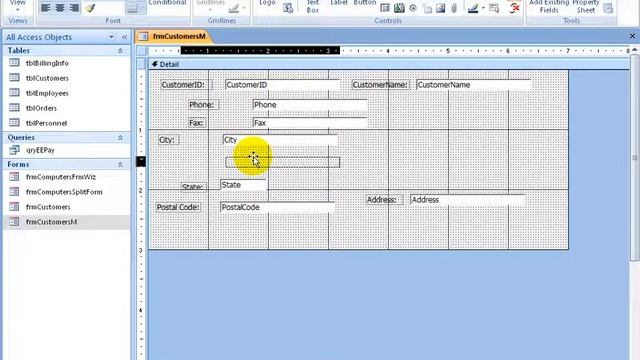Click the control line color pen icon
Screen dimensions: 640x360
coord(473,8)
